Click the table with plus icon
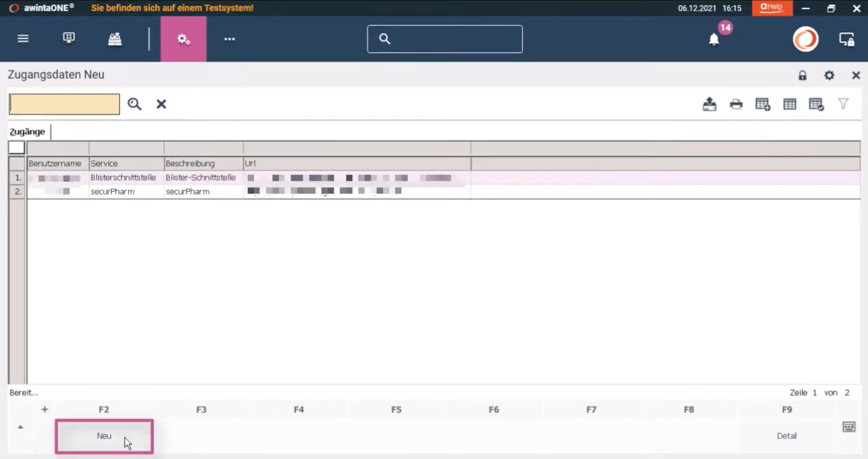Screen dimensions: 868x459 click(763, 104)
